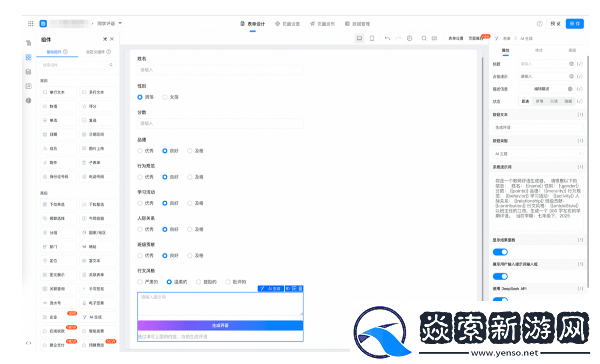The height and width of the screenshot is (364, 600).
Task: Click the magnifier icon in canvas toolbar
Action: pos(424,38)
